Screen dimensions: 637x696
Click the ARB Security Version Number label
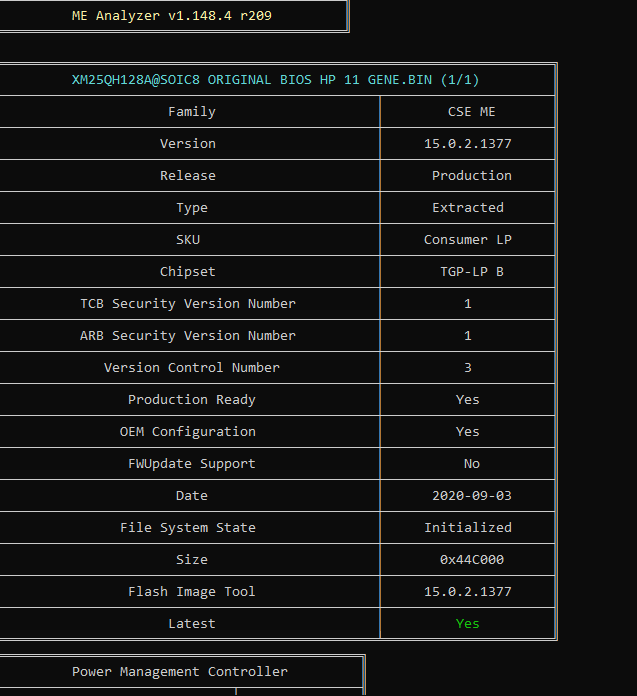[188, 336]
